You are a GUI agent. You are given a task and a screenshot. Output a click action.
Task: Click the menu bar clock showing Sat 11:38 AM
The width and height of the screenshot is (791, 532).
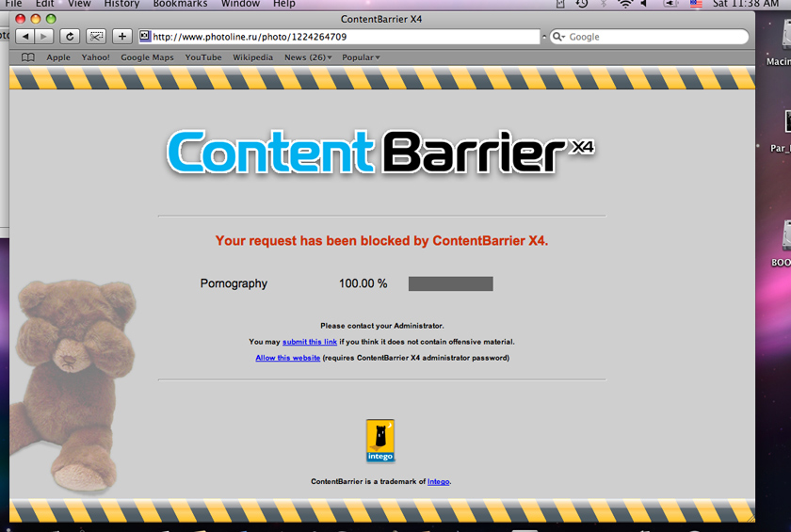pos(746,4)
